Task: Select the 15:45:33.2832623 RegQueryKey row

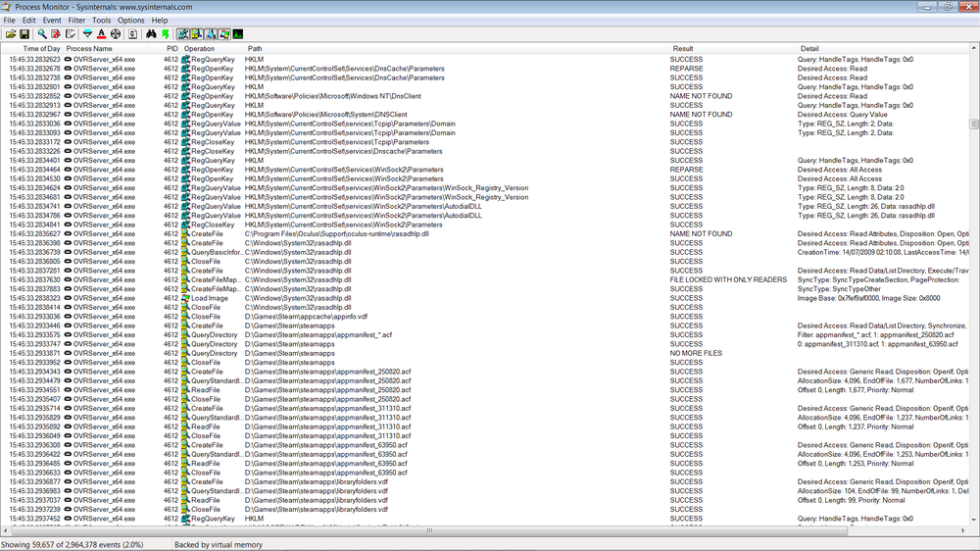Action: click(x=485, y=60)
